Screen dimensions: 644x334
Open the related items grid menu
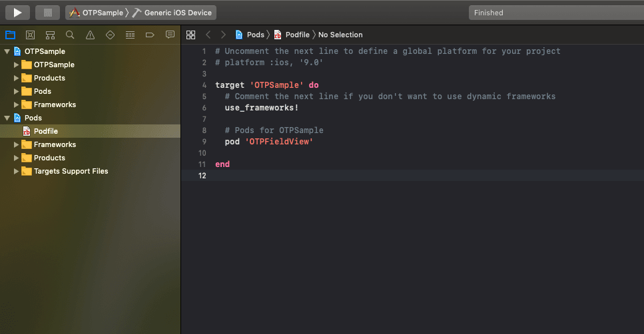click(x=190, y=35)
